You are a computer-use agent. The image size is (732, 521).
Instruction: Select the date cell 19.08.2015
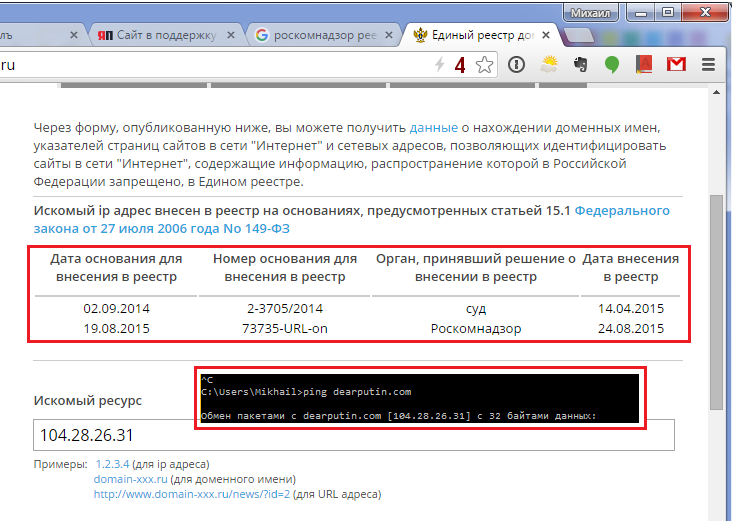point(116,329)
